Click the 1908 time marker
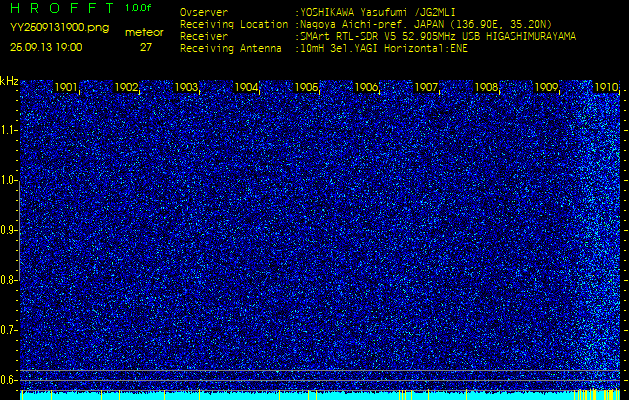 [x=487, y=88]
